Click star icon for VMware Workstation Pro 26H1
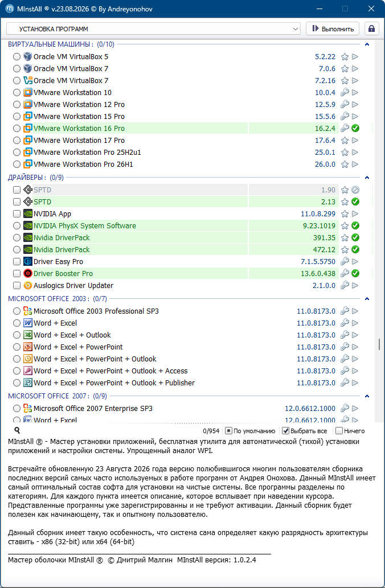Screen dimensions: 385x588 (x=345, y=165)
